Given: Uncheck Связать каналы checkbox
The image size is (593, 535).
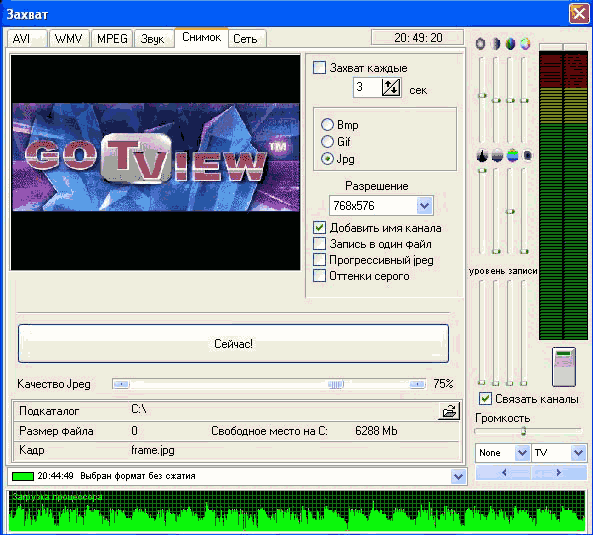Looking at the screenshot, I should click(485, 399).
